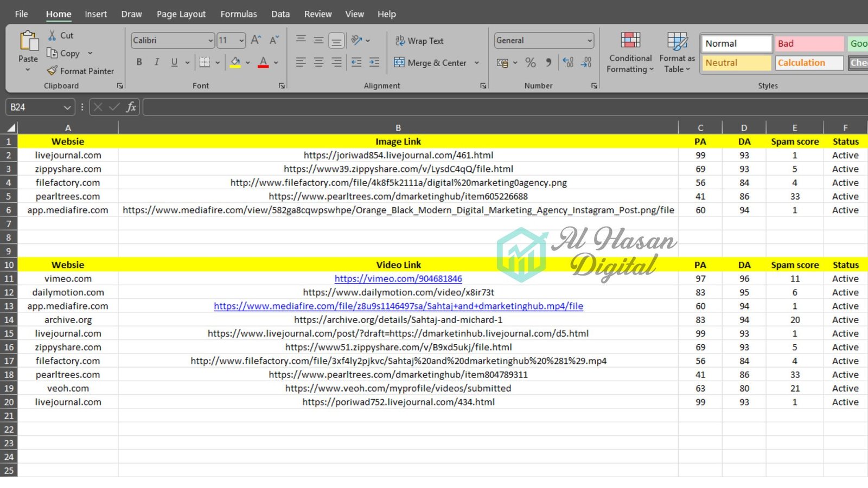Open the File tab

[x=21, y=14]
